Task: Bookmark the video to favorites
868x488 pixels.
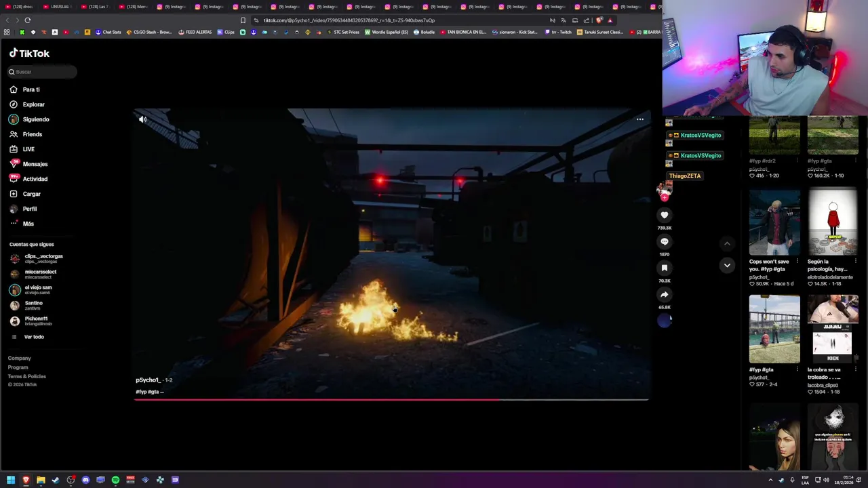Action: (x=665, y=268)
